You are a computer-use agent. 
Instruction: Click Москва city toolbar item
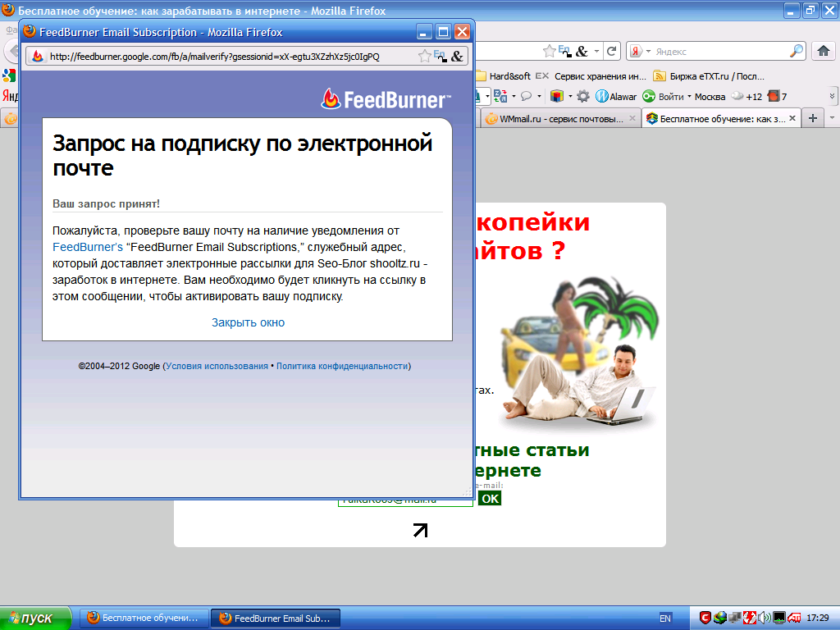coord(710,97)
